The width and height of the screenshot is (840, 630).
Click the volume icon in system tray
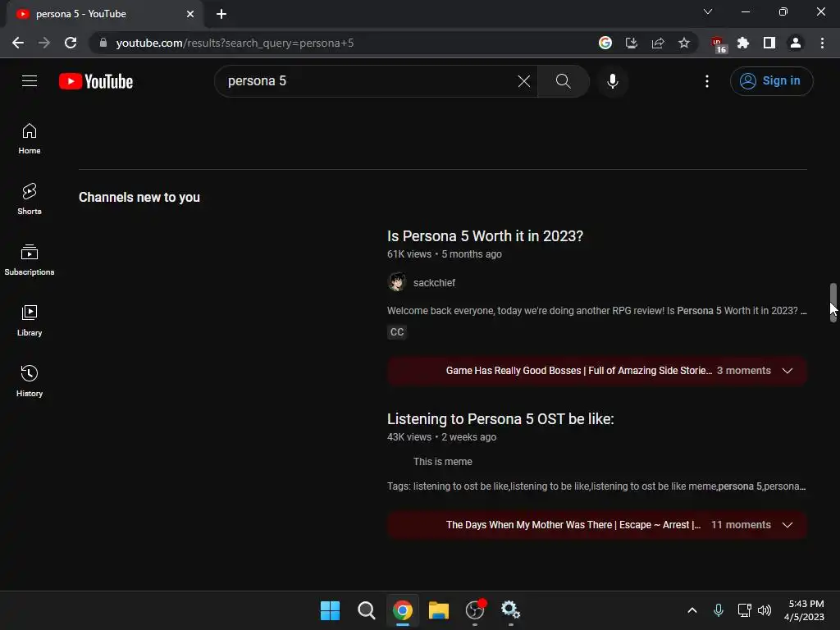pyautogui.click(x=765, y=610)
